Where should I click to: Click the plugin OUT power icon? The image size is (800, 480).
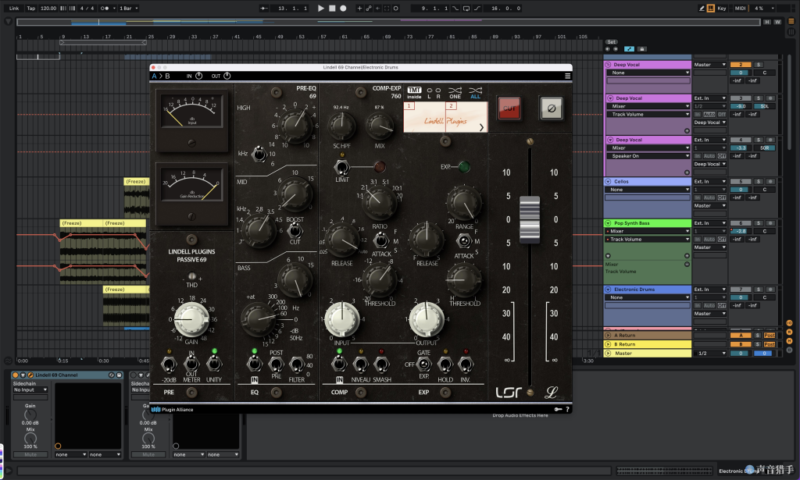pyautogui.click(x=229, y=75)
